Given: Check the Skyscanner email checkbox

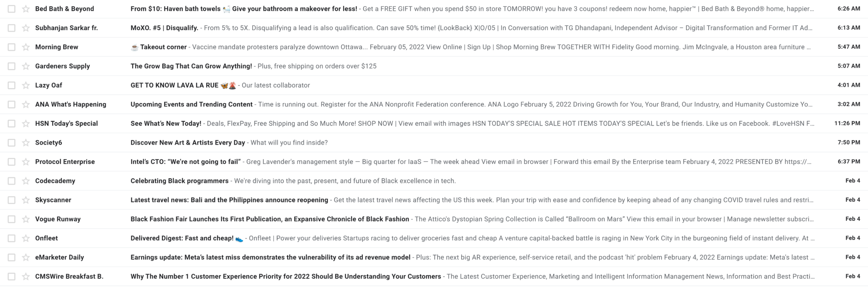Looking at the screenshot, I should point(11,200).
